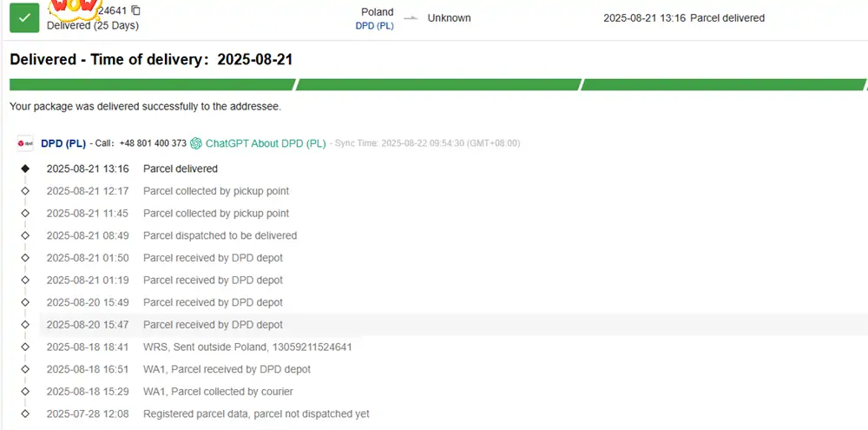868x430 pixels.
Task: Click the phone number +48 801 400 373
Action: click(153, 143)
